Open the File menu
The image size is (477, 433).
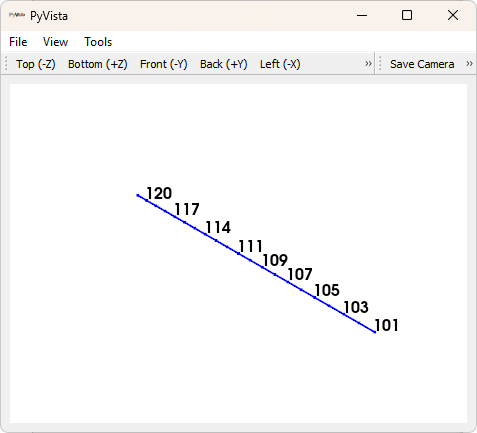(x=18, y=42)
